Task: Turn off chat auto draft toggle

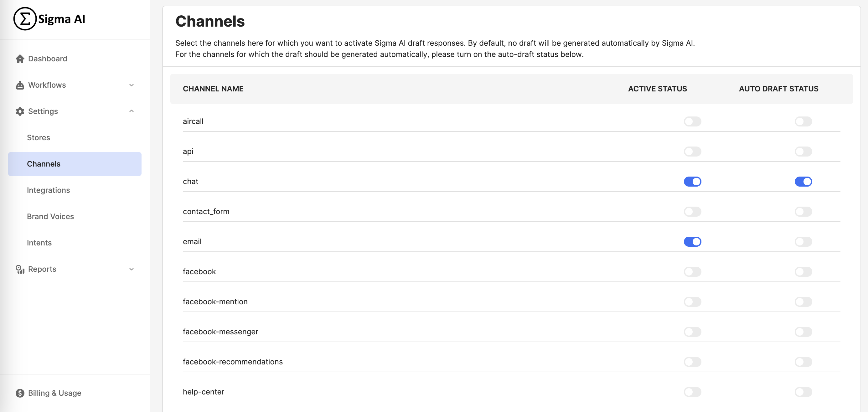Action: pos(803,182)
